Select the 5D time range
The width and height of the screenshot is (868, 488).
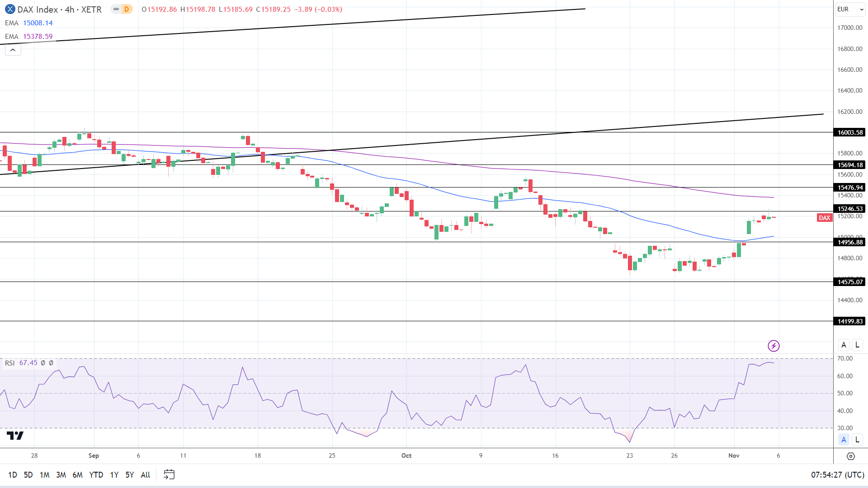28,475
